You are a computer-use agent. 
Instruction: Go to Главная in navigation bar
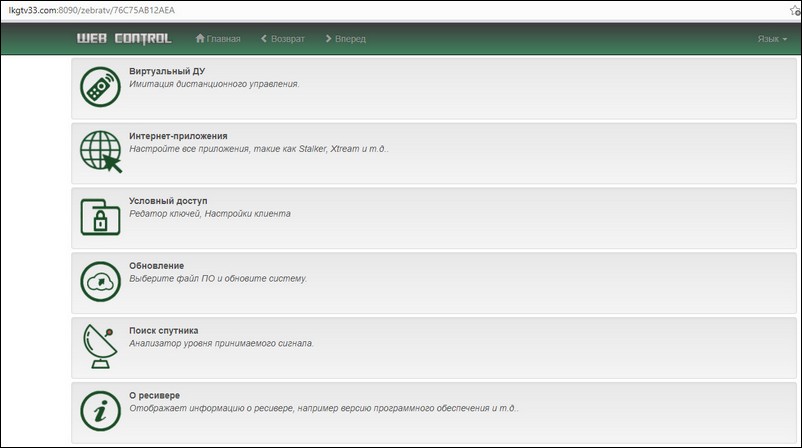pos(218,39)
